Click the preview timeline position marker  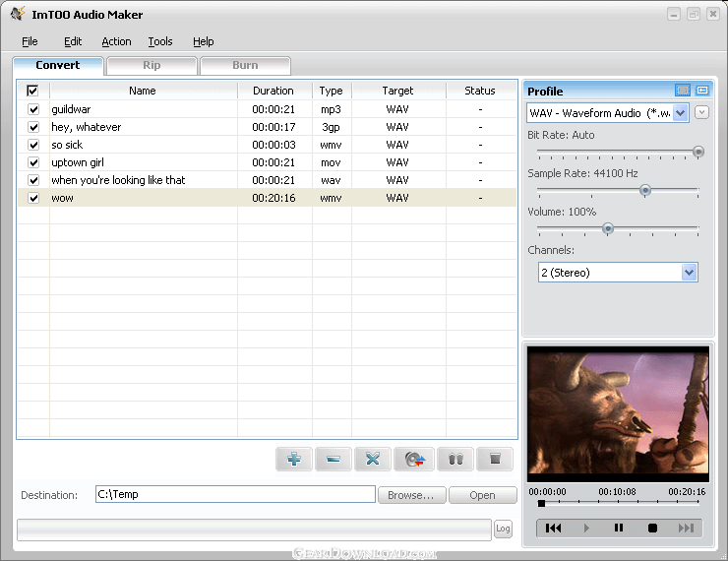click(541, 503)
